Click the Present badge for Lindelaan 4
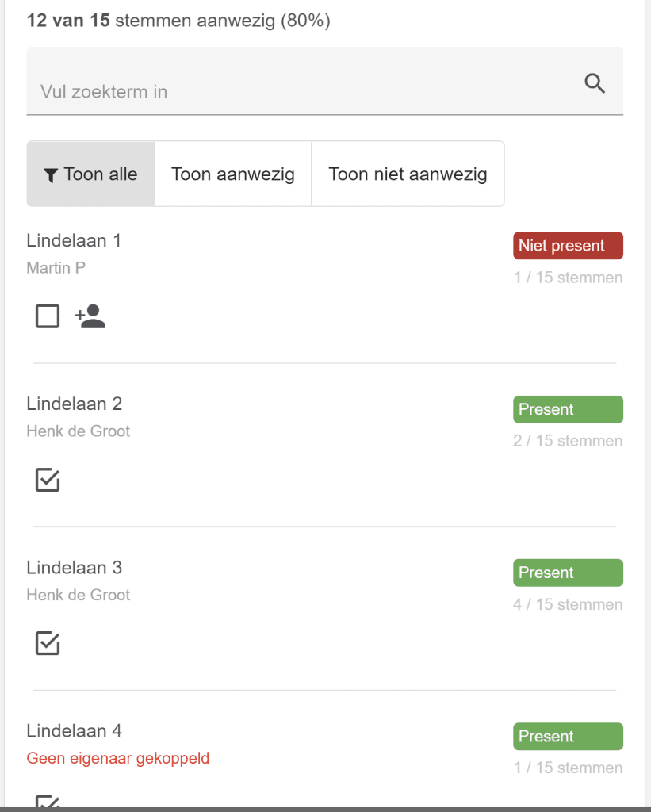 click(x=568, y=736)
